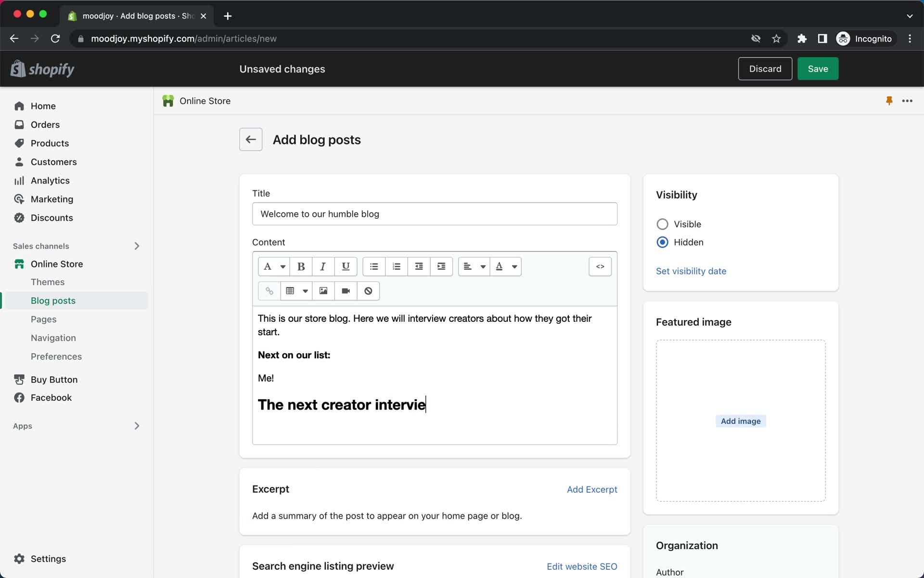Open Online Store more options menu
This screenshot has height=578, width=924.
click(x=907, y=101)
